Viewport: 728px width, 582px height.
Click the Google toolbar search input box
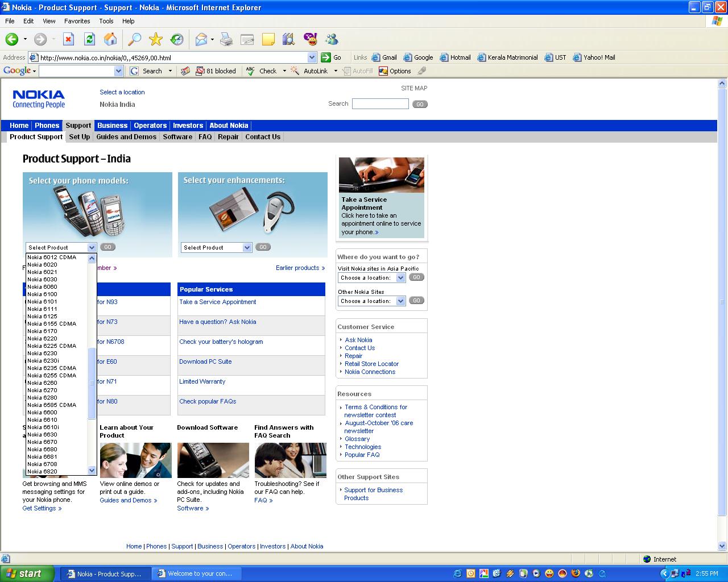[x=77, y=71]
